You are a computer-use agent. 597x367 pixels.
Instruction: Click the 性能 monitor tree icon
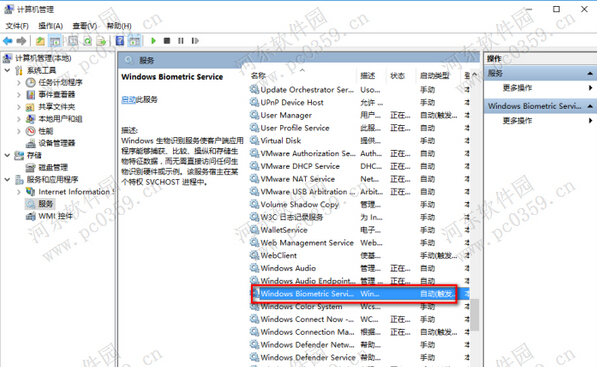[x=30, y=131]
